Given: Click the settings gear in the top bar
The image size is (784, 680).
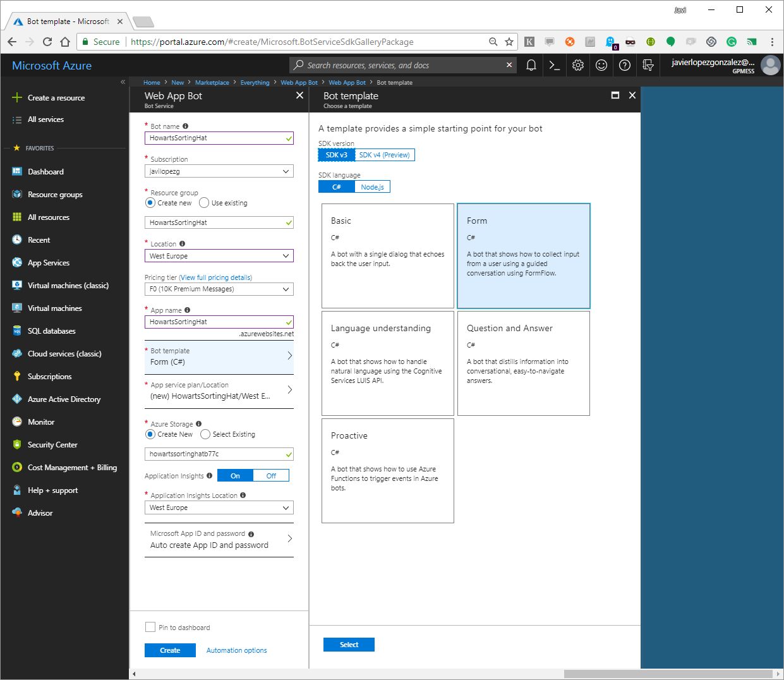Looking at the screenshot, I should point(577,65).
